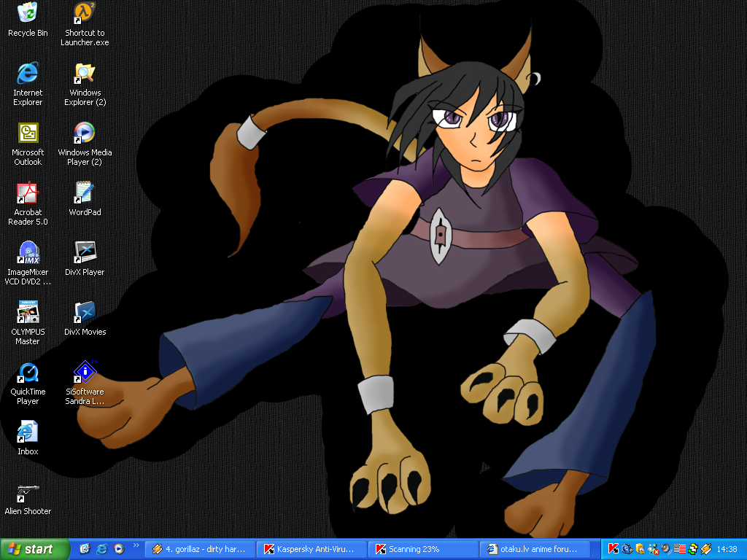Click the system clock showing 14:38

pos(727,550)
